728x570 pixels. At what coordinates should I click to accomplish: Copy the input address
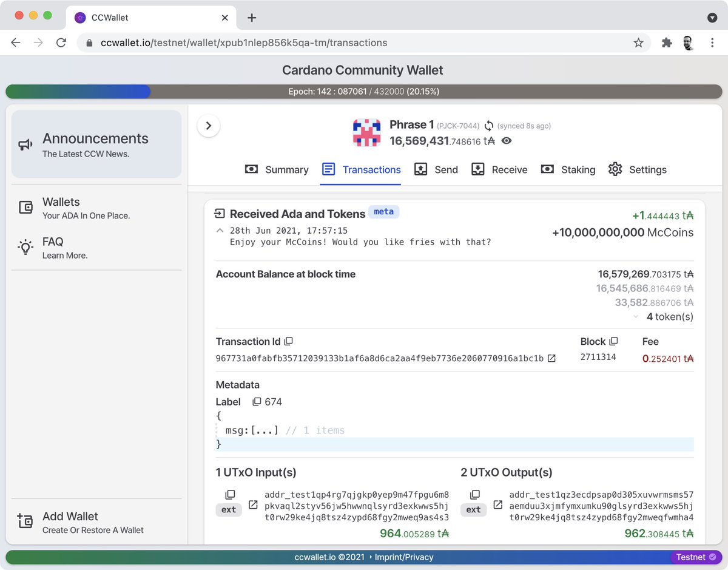[x=230, y=495]
